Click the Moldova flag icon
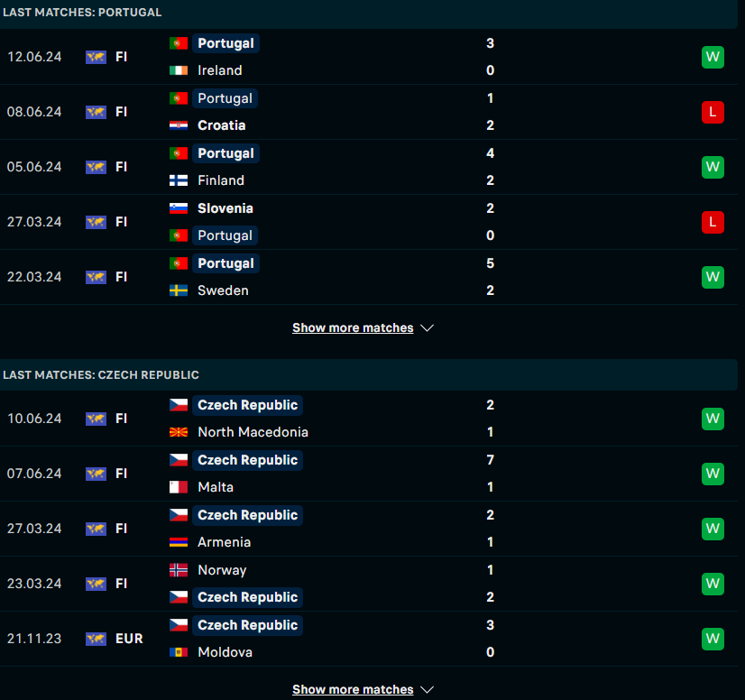The height and width of the screenshot is (700, 745). point(179,652)
